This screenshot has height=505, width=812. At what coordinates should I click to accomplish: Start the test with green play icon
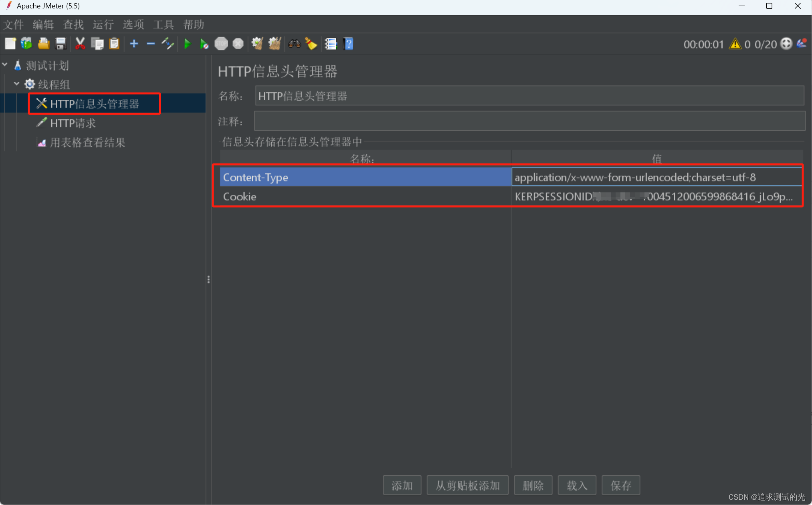[x=187, y=44]
